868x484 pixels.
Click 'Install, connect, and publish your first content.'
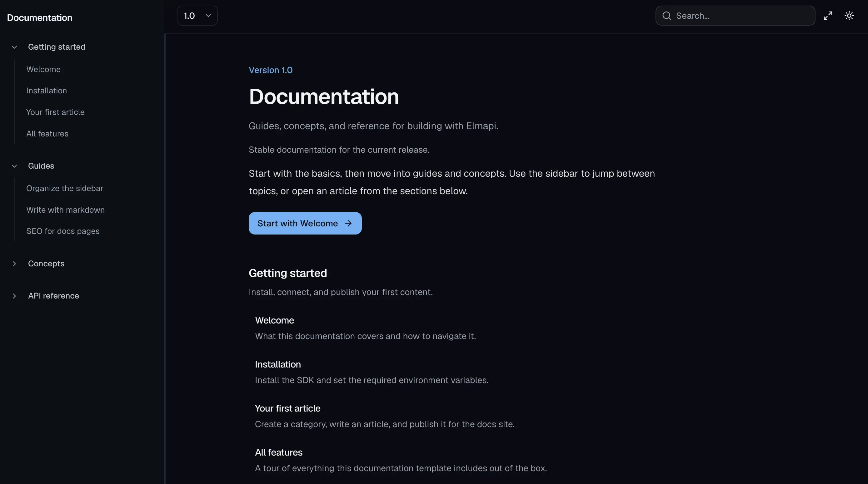pos(341,292)
